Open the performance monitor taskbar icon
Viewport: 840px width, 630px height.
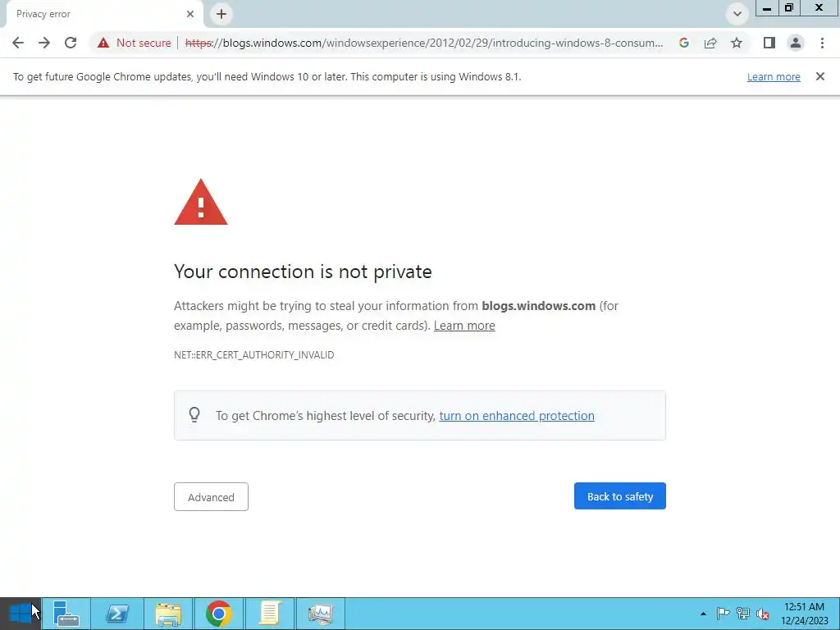[x=321, y=614]
